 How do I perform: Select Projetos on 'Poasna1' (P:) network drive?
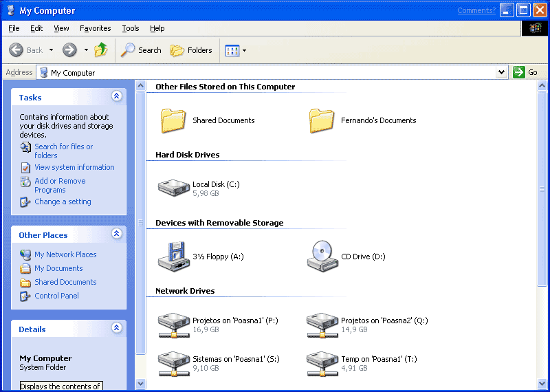tap(173, 325)
